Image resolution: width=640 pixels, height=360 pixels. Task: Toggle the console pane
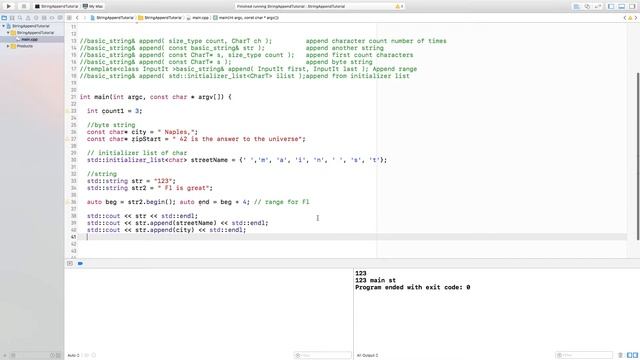636,356
